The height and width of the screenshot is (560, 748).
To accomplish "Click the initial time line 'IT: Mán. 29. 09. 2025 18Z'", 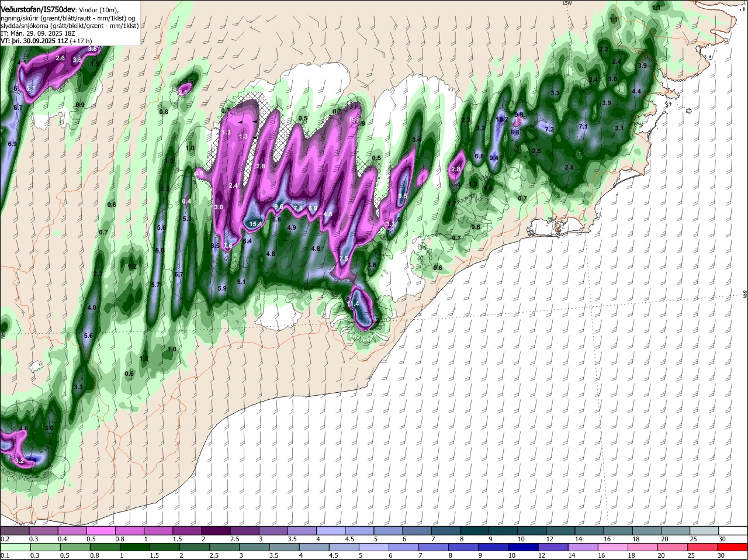I will [38, 33].
